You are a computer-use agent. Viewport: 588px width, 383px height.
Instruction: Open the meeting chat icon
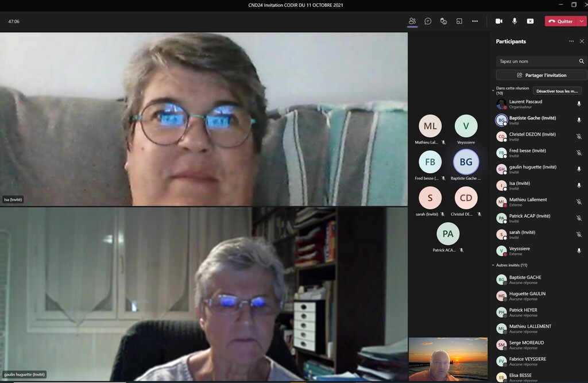tap(428, 21)
